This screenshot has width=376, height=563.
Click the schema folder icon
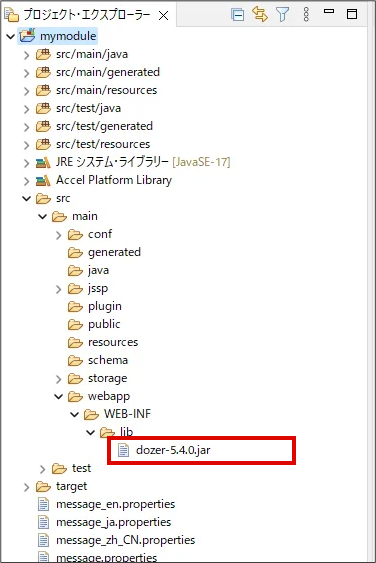coord(75,360)
